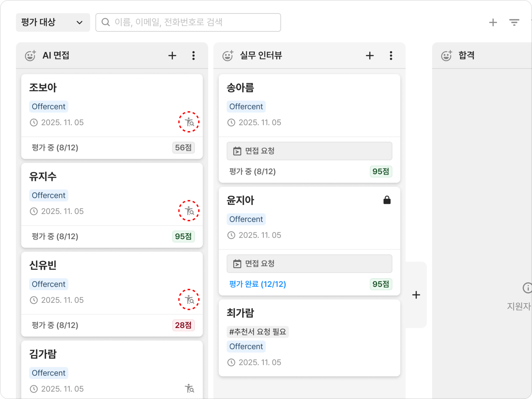The width and height of the screenshot is (532, 399).
Task: Click the AI analysis icon on 조보아's card
Action: pos(189,122)
